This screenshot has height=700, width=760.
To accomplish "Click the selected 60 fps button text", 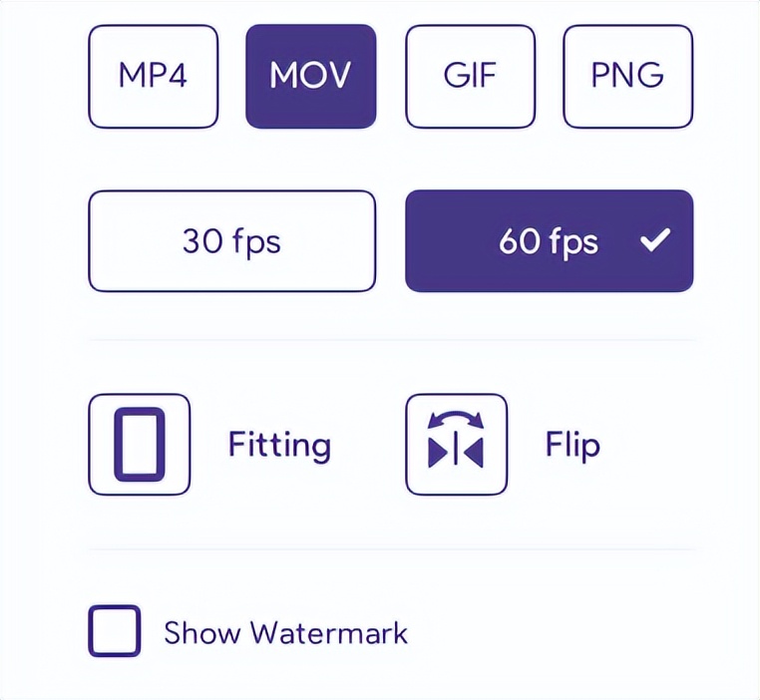I will [x=548, y=241].
